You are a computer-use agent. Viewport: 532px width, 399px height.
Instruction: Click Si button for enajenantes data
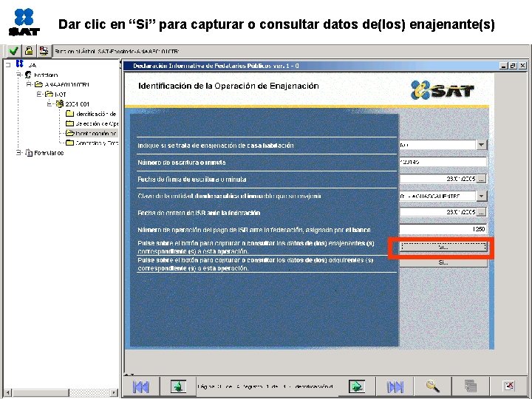click(x=444, y=247)
